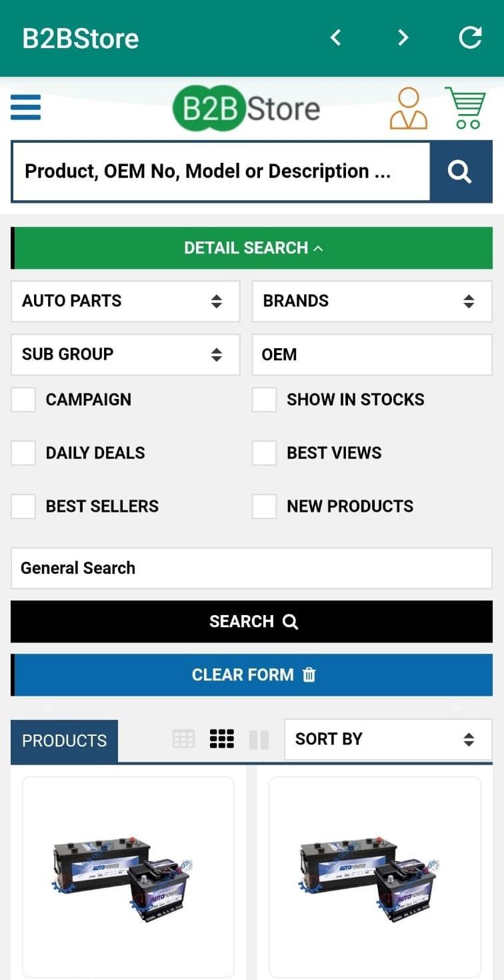Open the AUTO PARTS dropdown

click(x=125, y=301)
